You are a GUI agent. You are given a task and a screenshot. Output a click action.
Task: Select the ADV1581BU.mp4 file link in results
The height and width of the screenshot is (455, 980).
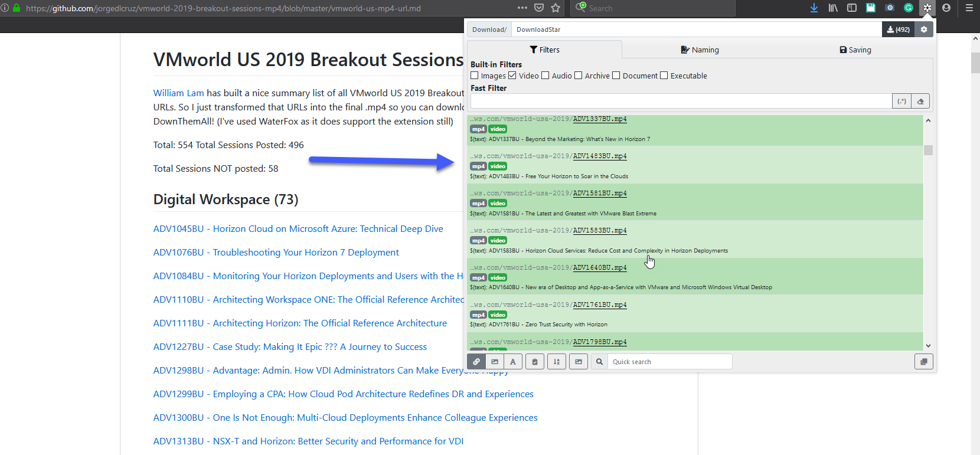point(600,193)
